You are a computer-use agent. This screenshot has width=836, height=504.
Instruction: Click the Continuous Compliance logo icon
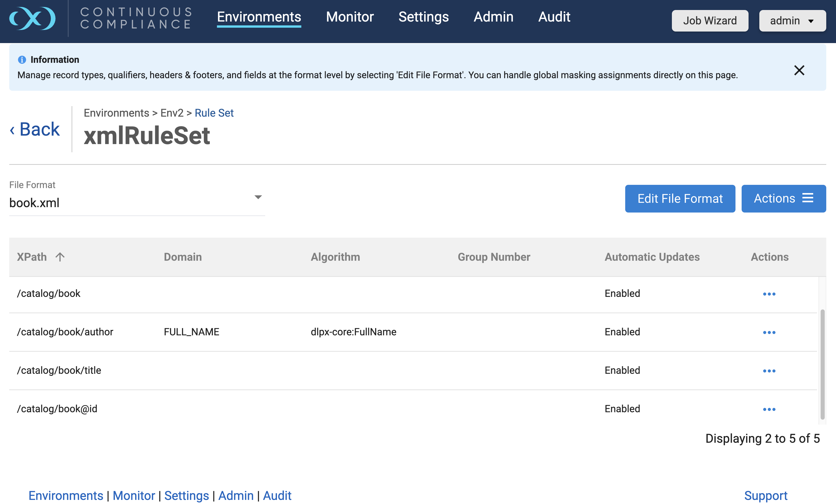point(32,18)
